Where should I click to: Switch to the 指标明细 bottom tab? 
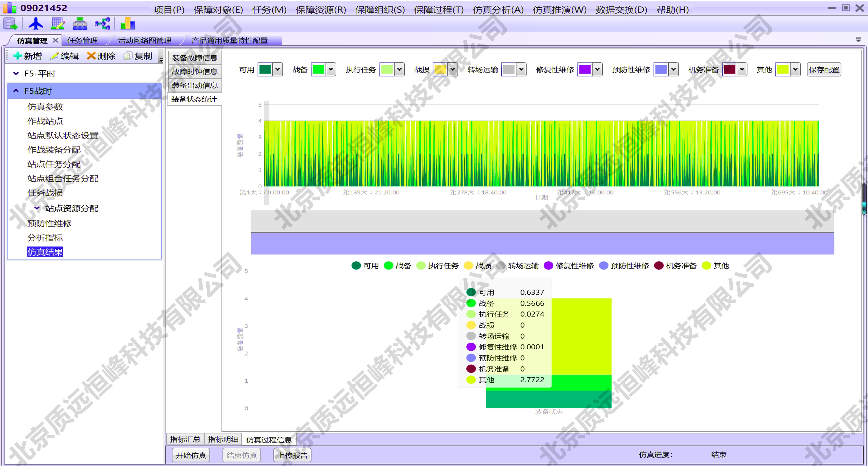click(x=223, y=439)
